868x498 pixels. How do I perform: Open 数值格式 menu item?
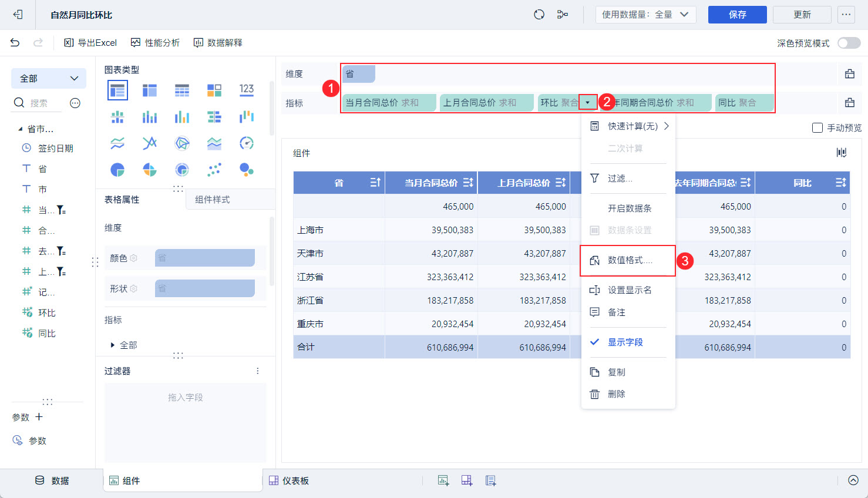click(x=628, y=260)
